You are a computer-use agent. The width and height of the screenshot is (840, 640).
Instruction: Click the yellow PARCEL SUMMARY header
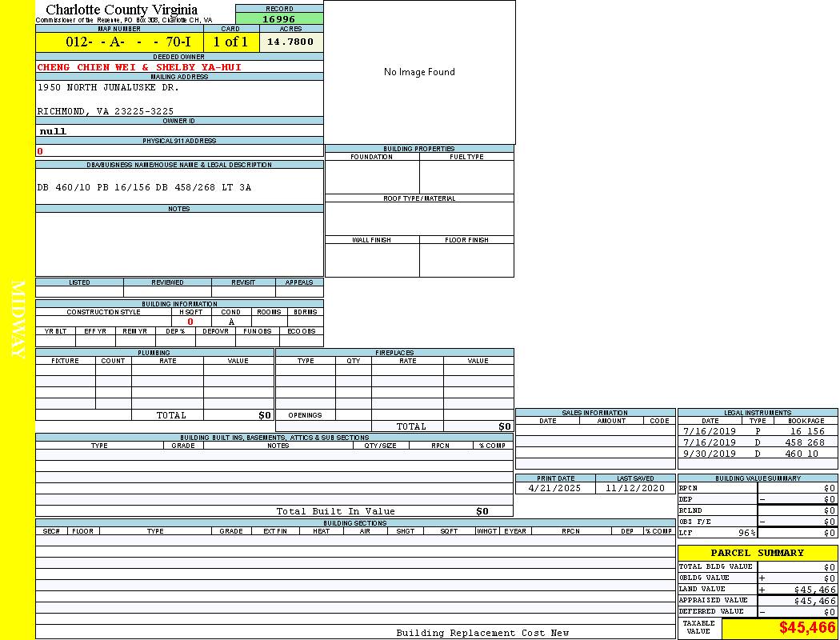point(757,553)
